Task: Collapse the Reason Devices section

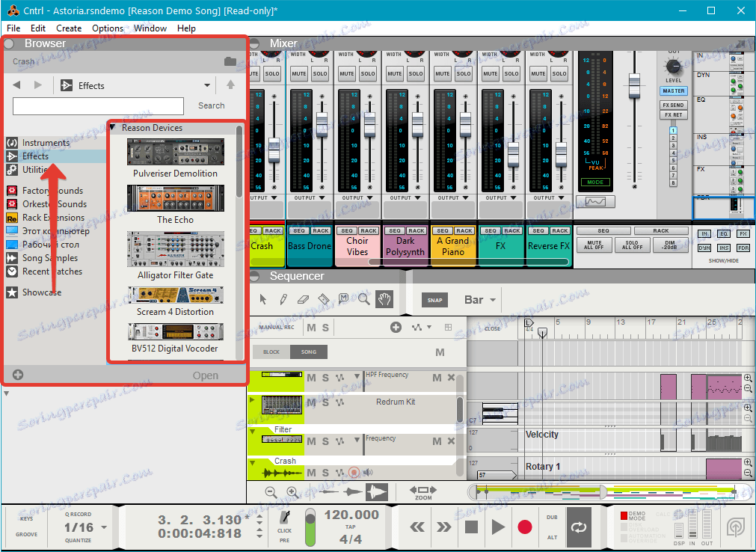Action: [113, 128]
